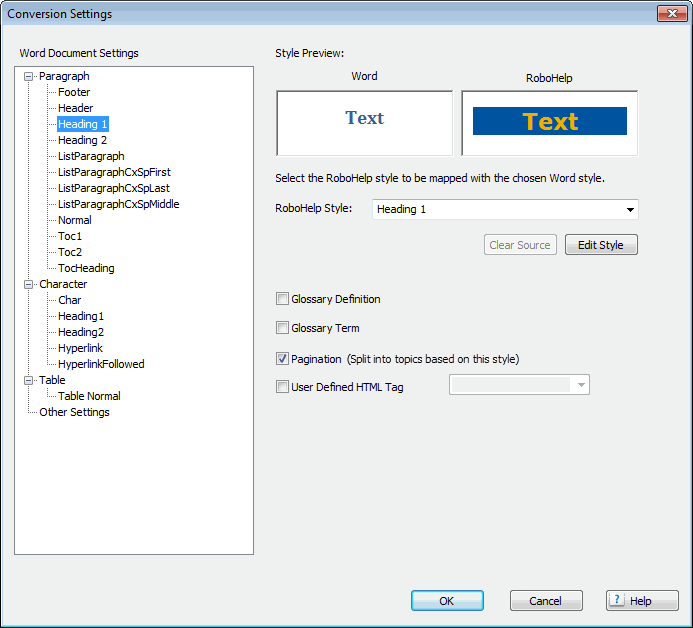Click the Edit Style button

click(x=601, y=245)
